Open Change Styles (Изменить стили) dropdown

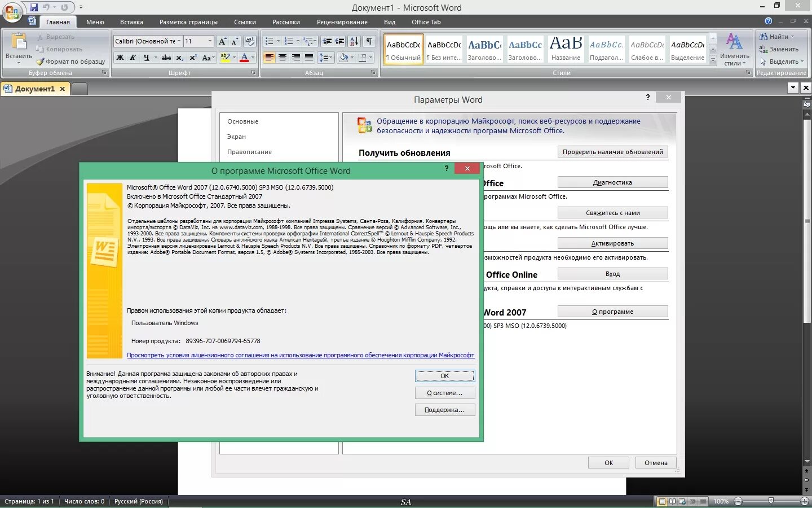(734, 50)
